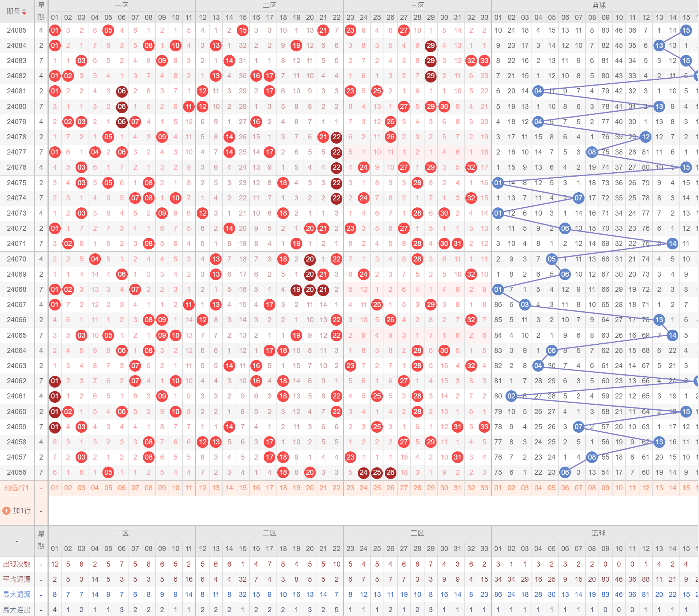Click blue ball 04 in row 24081
This screenshot has width=699, height=616.
538,91
